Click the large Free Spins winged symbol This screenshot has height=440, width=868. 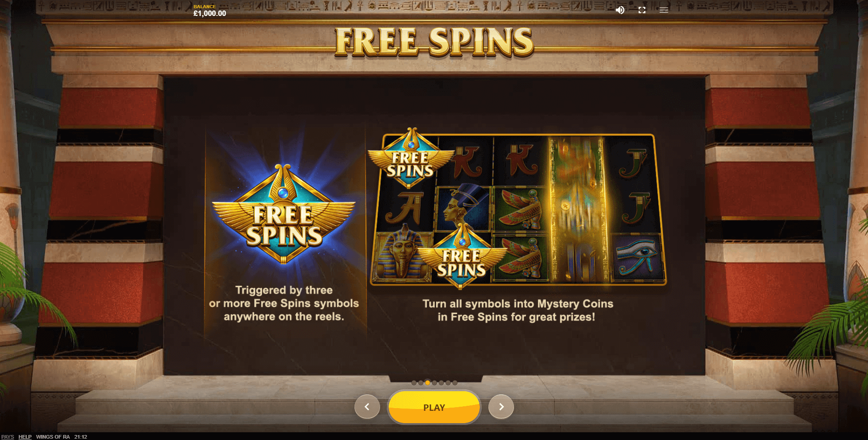coord(283,214)
